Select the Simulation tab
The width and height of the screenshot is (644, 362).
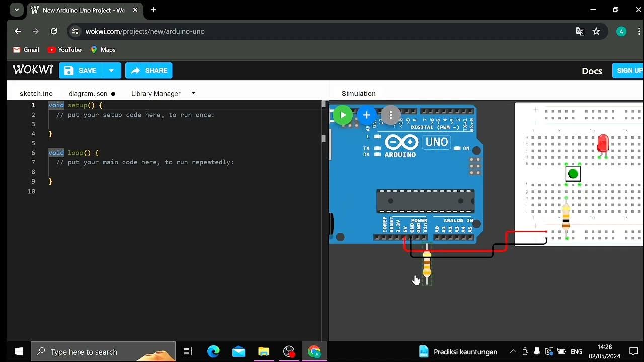359,94
